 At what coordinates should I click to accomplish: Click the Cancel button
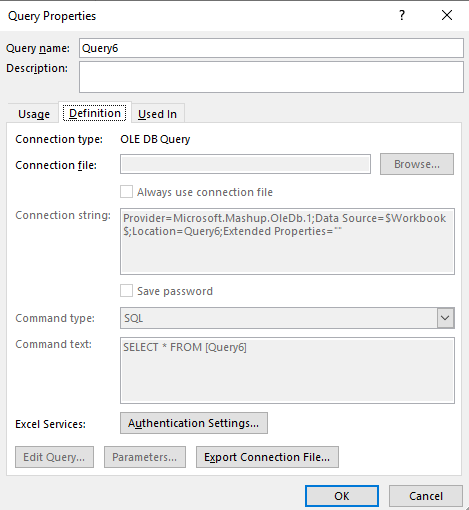click(x=426, y=496)
